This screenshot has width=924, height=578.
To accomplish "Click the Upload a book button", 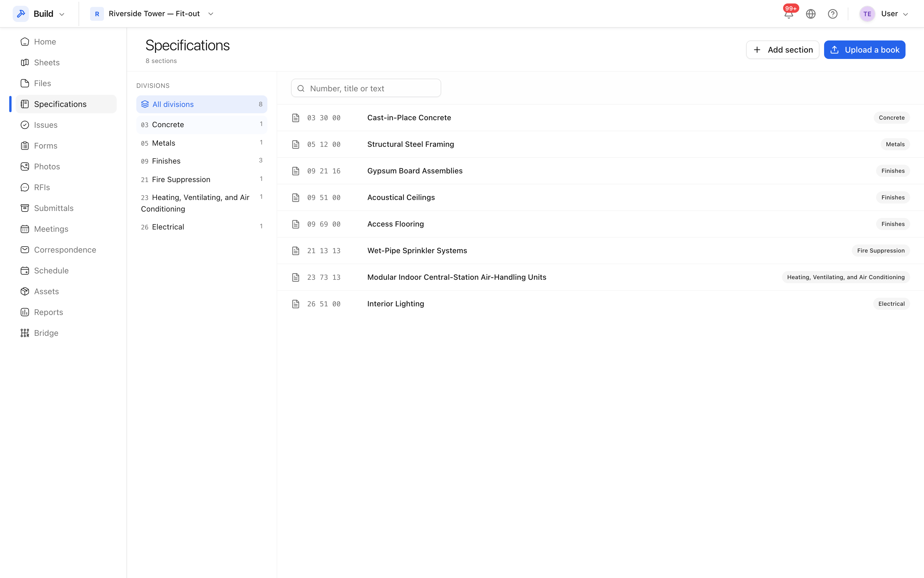I will (865, 50).
